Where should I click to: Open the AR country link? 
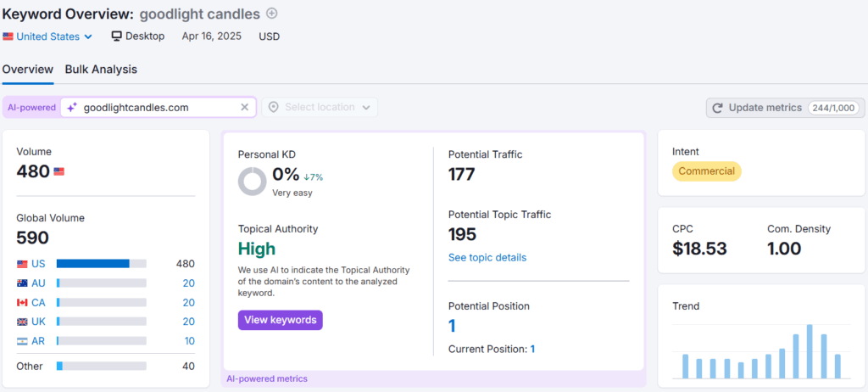pos(38,341)
